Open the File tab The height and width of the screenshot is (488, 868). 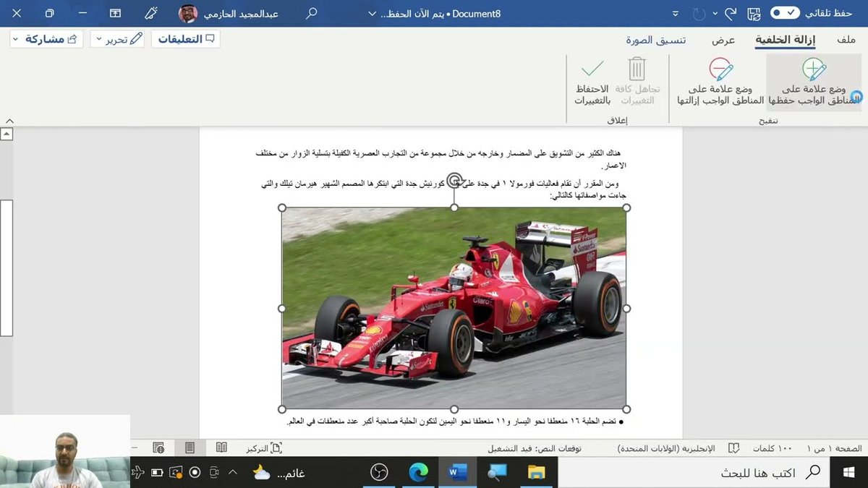pyautogui.click(x=846, y=40)
